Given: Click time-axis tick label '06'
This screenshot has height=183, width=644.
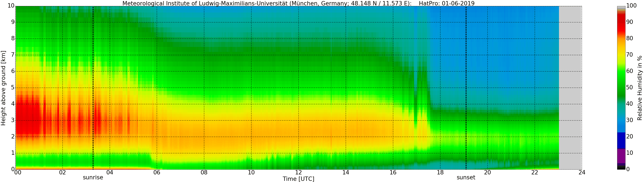Looking at the screenshot, I should point(157,172).
